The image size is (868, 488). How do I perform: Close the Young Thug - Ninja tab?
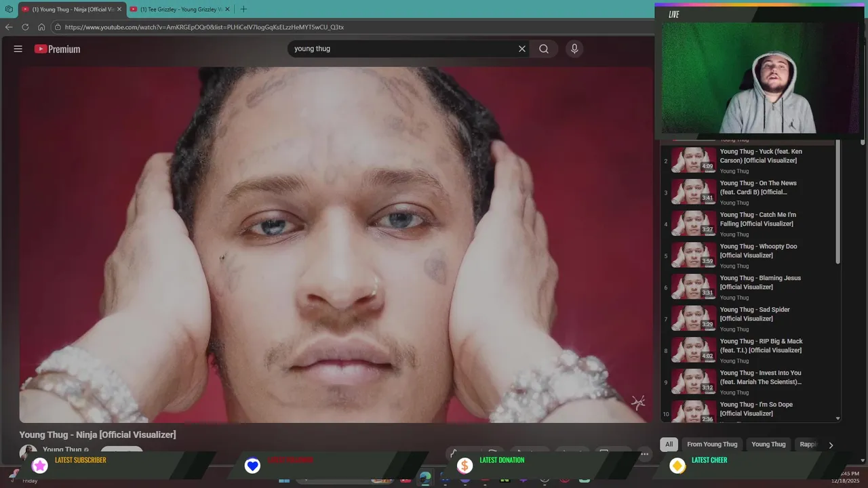tap(119, 9)
